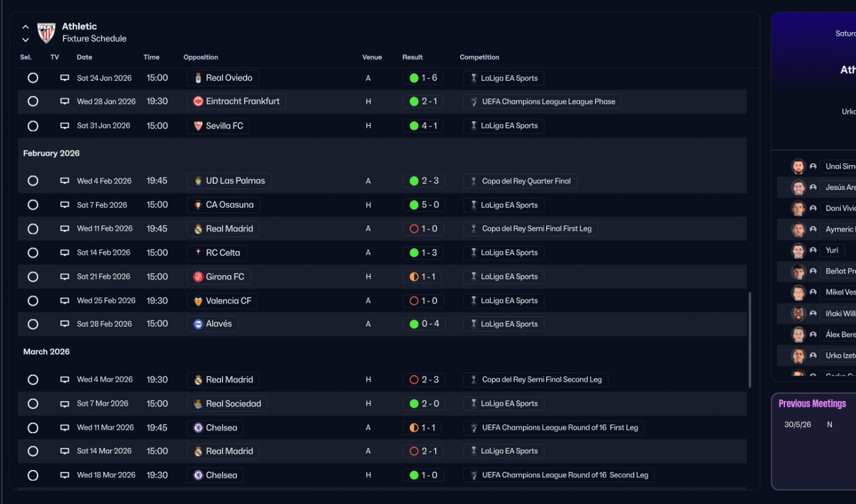
Task: Select radio for Real Sociedad match
Action: click(x=33, y=404)
